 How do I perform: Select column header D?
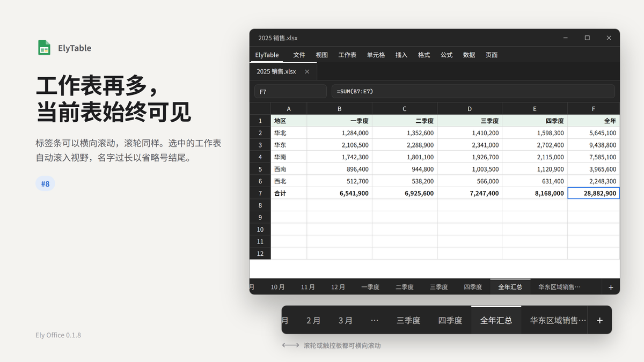pyautogui.click(x=470, y=109)
